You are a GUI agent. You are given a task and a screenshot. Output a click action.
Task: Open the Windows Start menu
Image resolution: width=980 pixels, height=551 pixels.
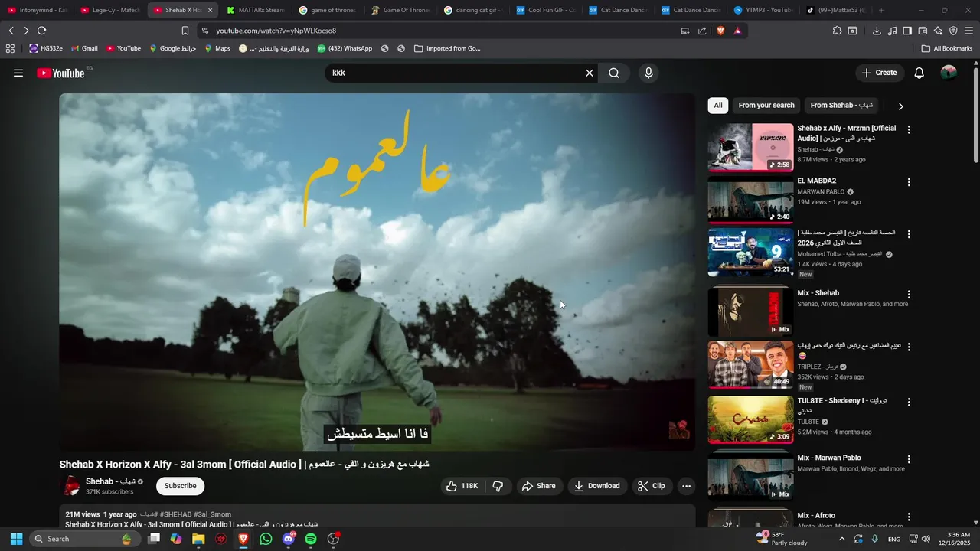coord(16,539)
